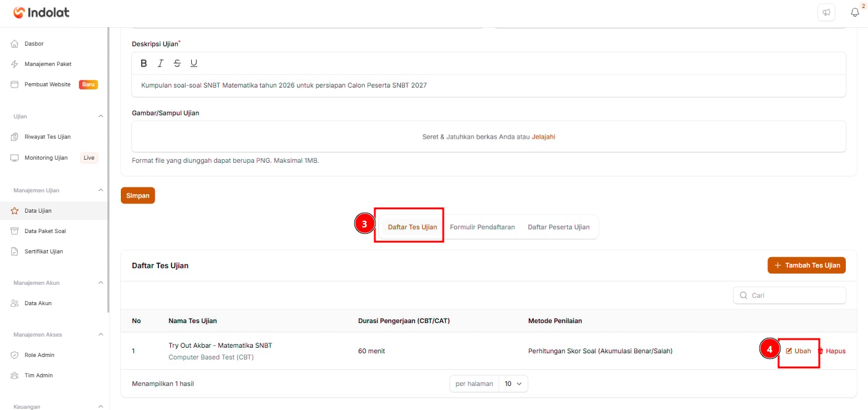Apply strikethrough formatting in description editor
This screenshot has height=410, width=868.
click(x=177, y=63)
